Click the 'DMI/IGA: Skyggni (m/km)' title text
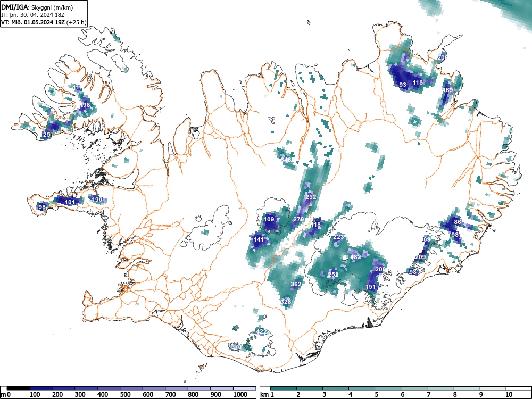The height and width of the screenshot is (399, 532). (37, 7)
